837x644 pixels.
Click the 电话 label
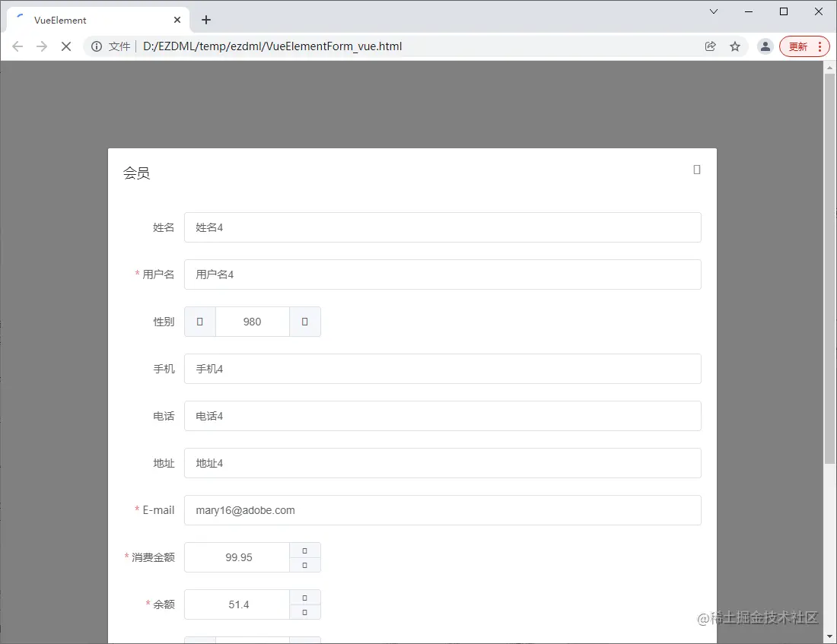[164, 416]
